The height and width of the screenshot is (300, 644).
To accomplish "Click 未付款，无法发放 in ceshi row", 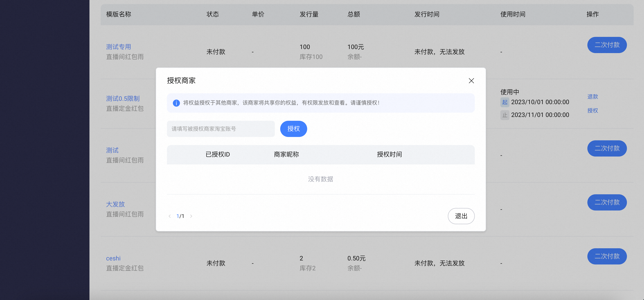I will click(x=439, y=263).
